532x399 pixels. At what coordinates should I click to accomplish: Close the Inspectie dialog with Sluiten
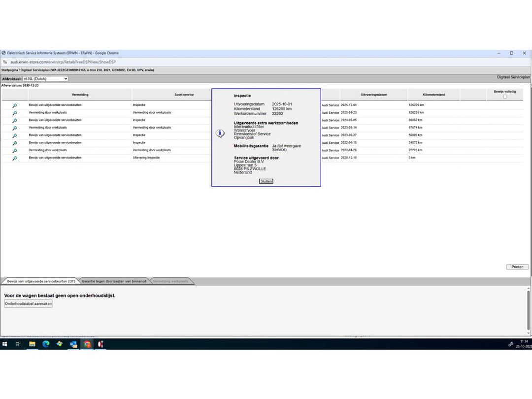[x=266, y=181]
